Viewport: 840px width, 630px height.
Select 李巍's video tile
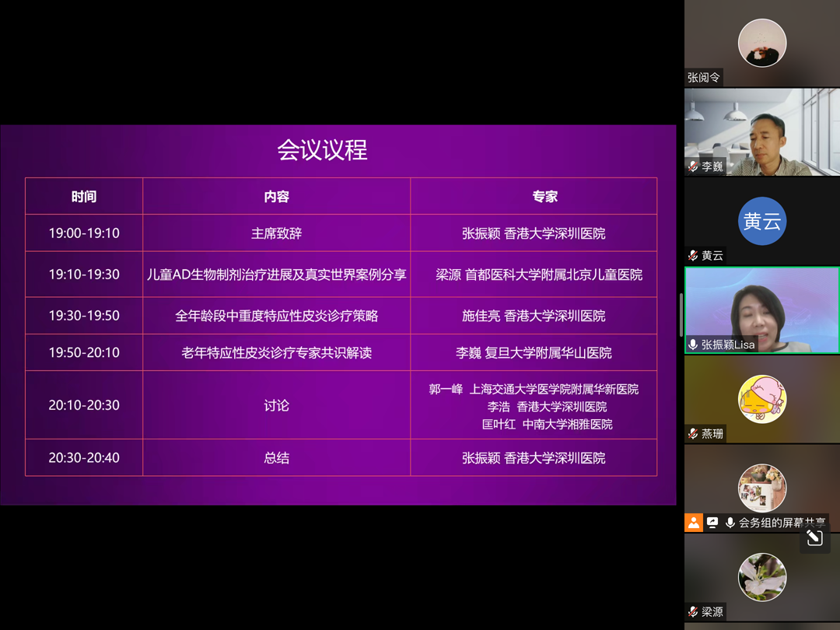click(x=761, y=131)
